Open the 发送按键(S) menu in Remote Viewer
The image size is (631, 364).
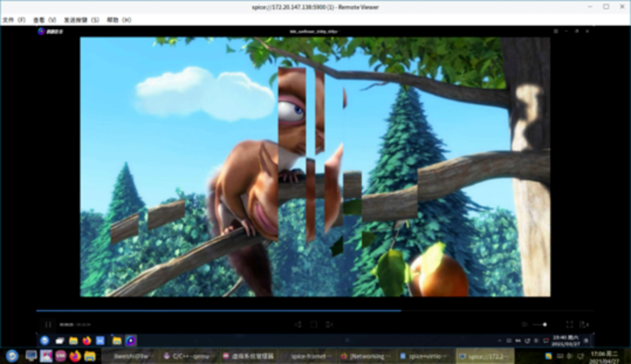(x=81, y=20)
